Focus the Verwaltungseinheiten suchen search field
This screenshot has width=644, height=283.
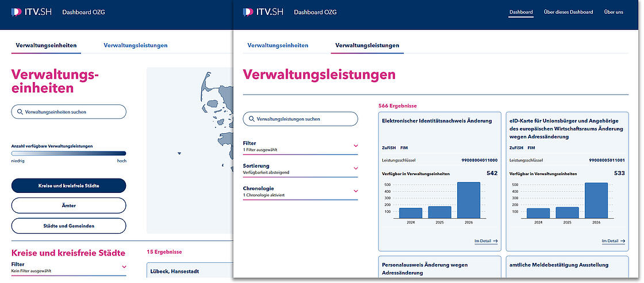68,111
